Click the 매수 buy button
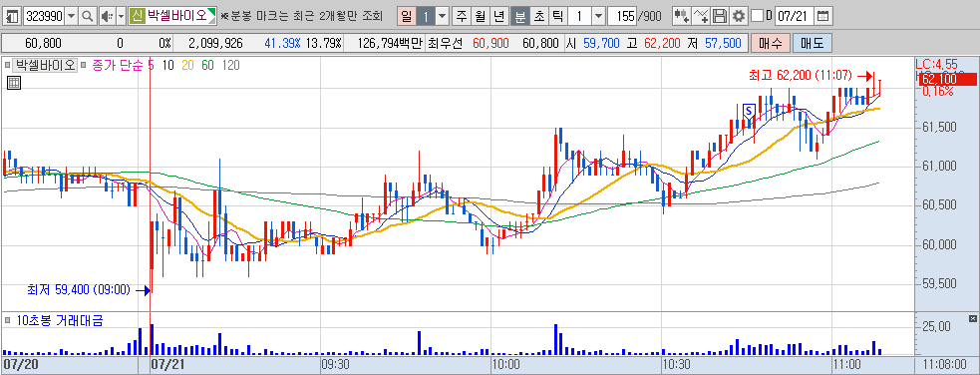This screenshot has height=375, width=980. pyautogui.click(x=770, y=43)
